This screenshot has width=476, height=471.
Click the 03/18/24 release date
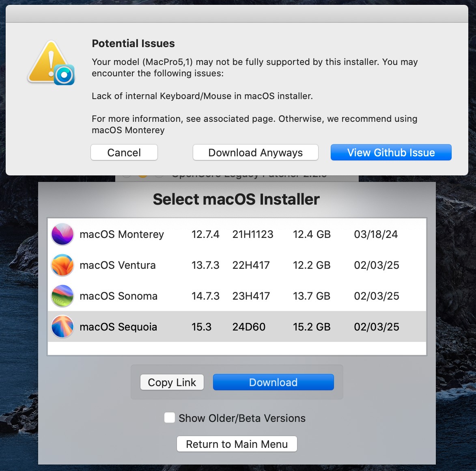pos(376,234)
